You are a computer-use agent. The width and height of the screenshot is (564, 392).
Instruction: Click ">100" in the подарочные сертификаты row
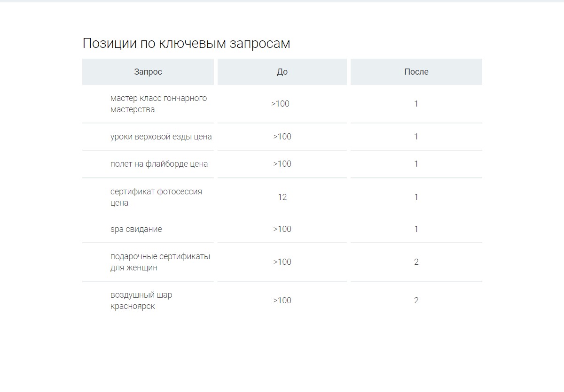[282, 262]
